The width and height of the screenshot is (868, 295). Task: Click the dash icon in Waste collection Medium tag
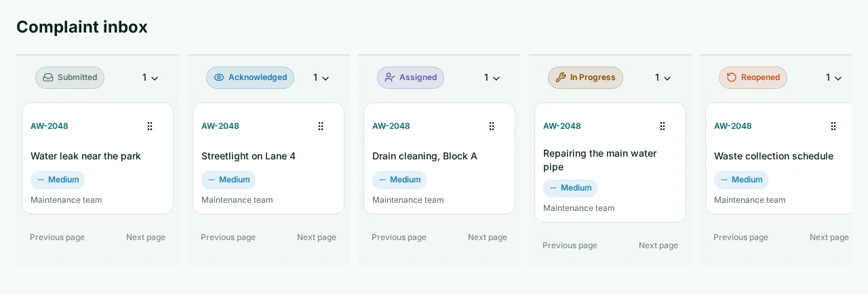724,180
